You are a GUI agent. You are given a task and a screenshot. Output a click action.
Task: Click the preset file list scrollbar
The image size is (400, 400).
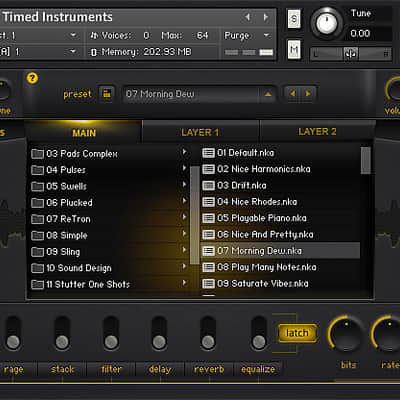tap(365, 160)
